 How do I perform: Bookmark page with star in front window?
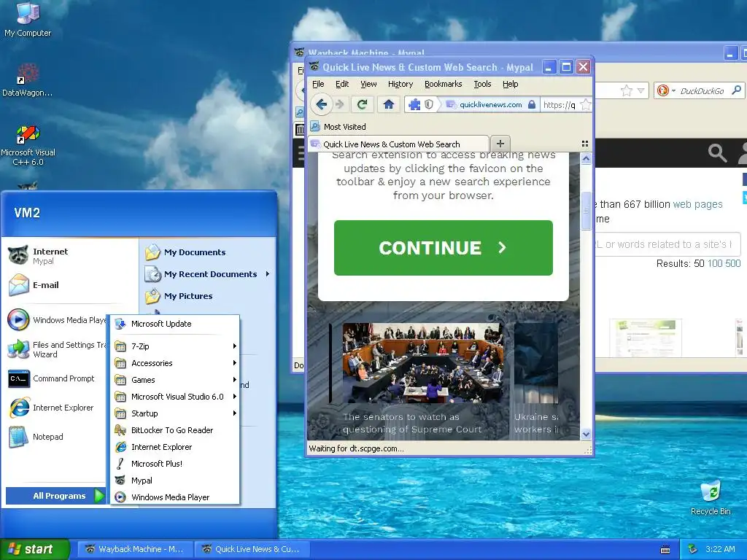click(586, 104)
